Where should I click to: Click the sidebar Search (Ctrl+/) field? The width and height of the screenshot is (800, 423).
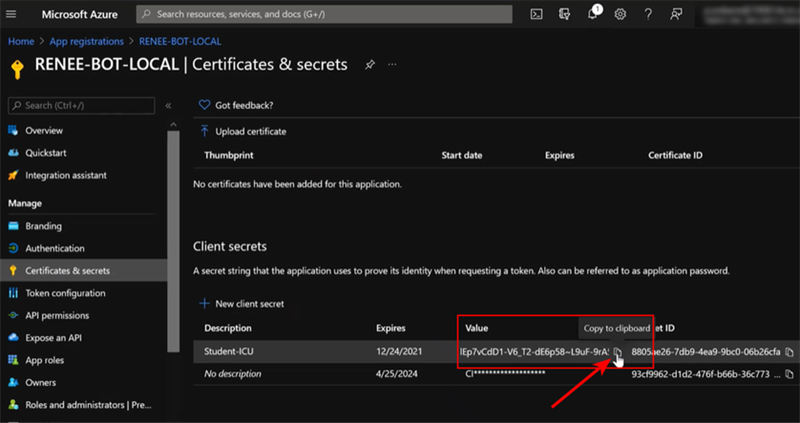[81, 106]
